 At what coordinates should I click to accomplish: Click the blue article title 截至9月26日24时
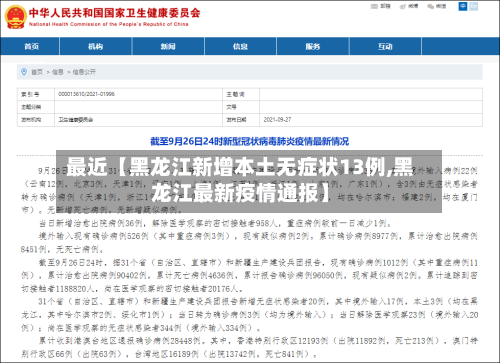tap(249, 141)
